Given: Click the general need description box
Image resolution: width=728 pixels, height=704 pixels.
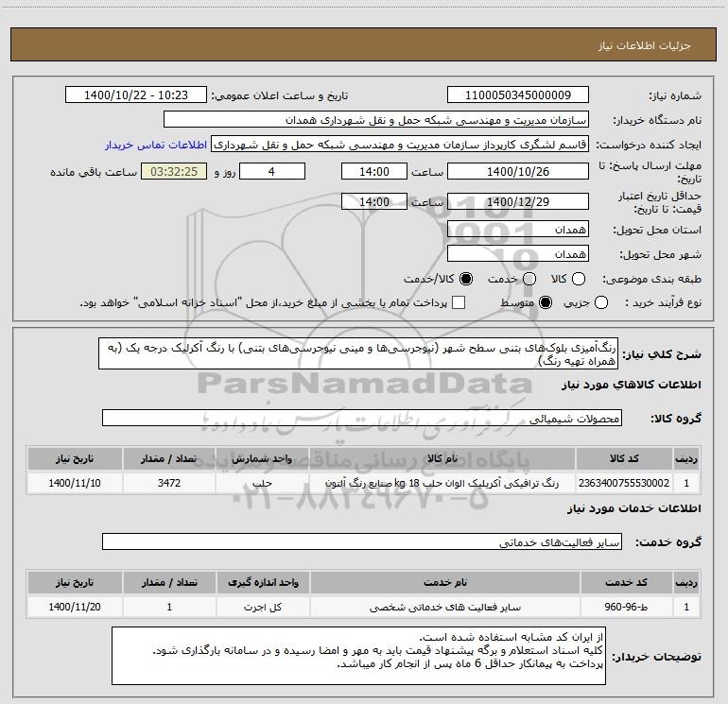Looking at the screenshot, I should [x=358, y=353].
